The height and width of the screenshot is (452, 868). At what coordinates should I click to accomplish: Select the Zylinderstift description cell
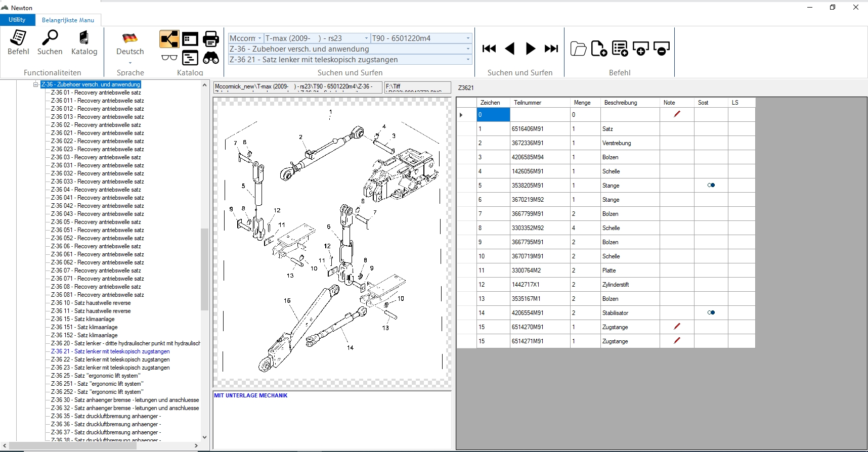(630, 285)
